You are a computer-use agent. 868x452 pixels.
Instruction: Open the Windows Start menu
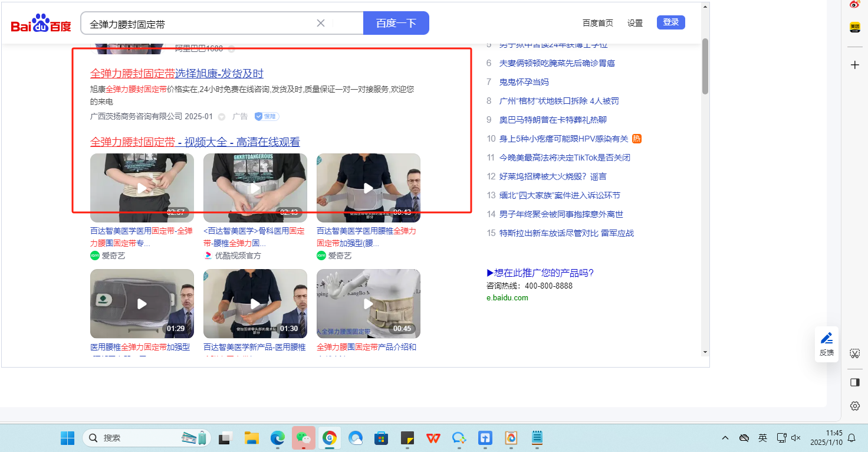(x=68, y=438)
